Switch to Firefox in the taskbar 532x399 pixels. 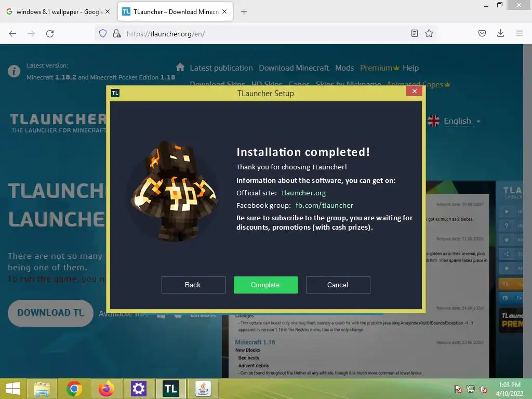point(106,389)
